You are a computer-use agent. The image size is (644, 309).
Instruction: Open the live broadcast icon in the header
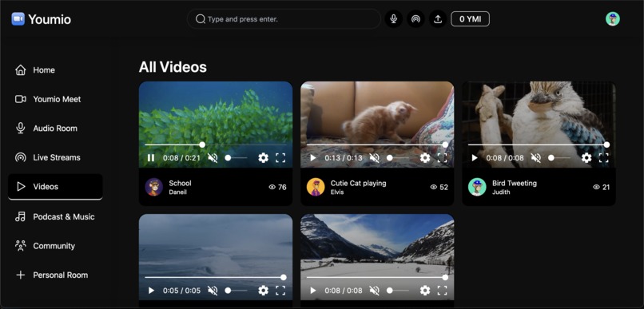pyautogui.click(x=415, y=19)
